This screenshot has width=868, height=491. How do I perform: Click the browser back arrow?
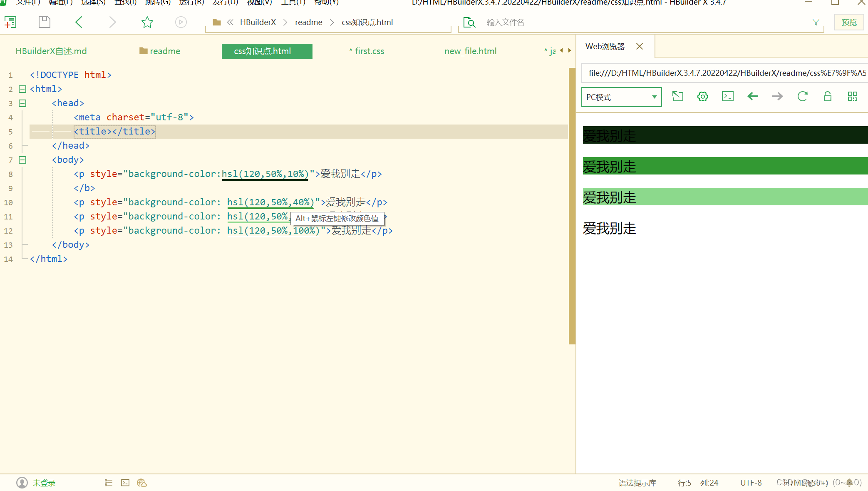click(752, 96)
